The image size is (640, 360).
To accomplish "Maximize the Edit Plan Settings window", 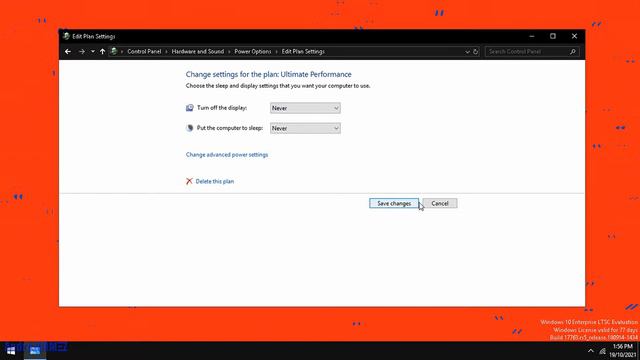I will pos(553,36).
